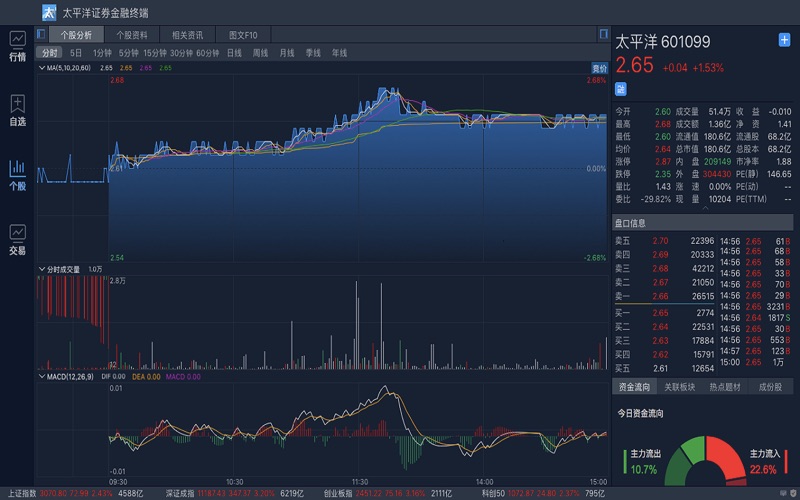This screenshot has height=500, width=800.
Task: Select the 周线 chart period
Action: (260, 53)
